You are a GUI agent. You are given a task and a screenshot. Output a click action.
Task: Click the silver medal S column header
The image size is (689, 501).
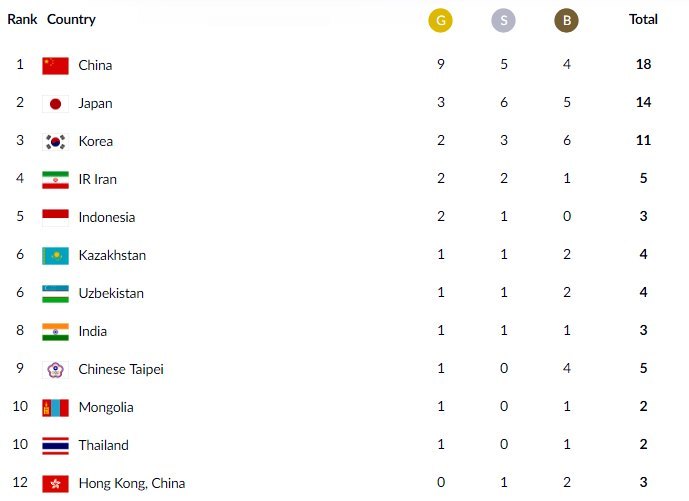pyautogui.click(x=504, y=20)
